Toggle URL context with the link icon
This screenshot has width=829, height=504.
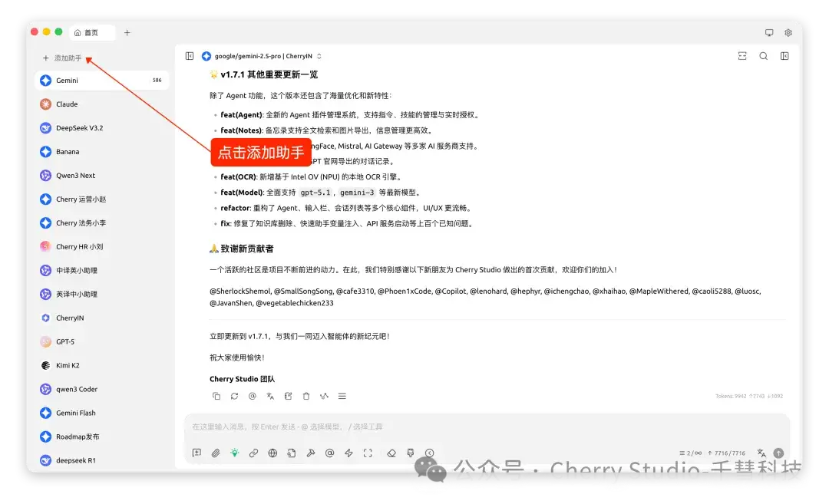coord(253,453)
